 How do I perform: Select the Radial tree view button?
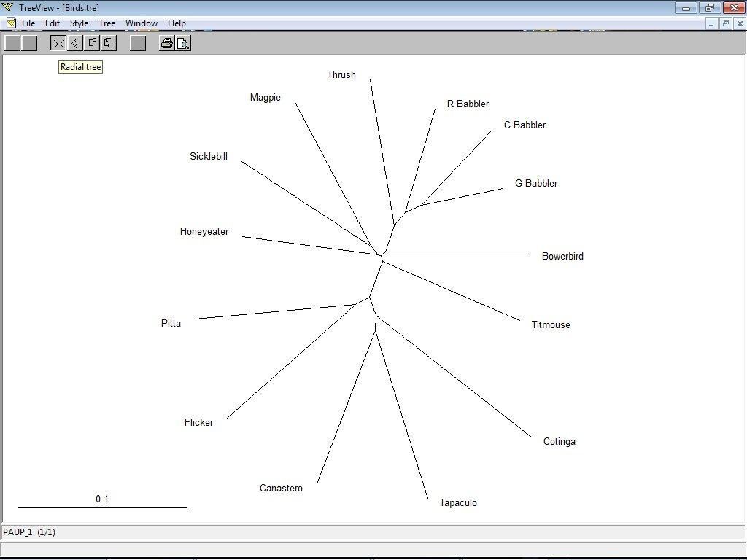pos(58,43)
